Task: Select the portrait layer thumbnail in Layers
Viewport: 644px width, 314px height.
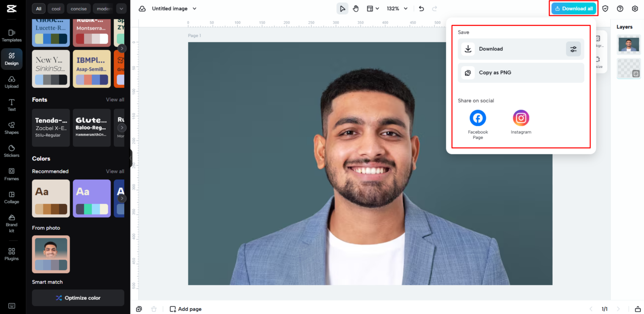Action: pyautogui.click(x=628, y=44)
